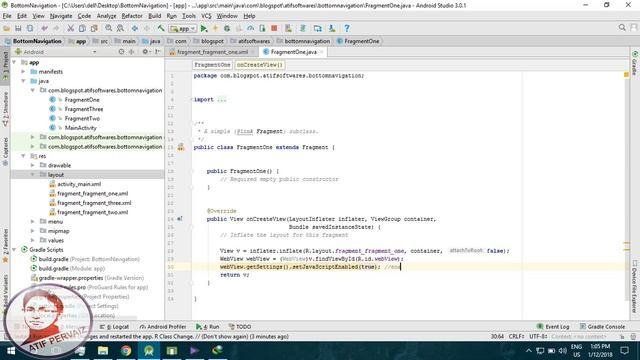Open the File menu
640x360 pixels.
7,16
